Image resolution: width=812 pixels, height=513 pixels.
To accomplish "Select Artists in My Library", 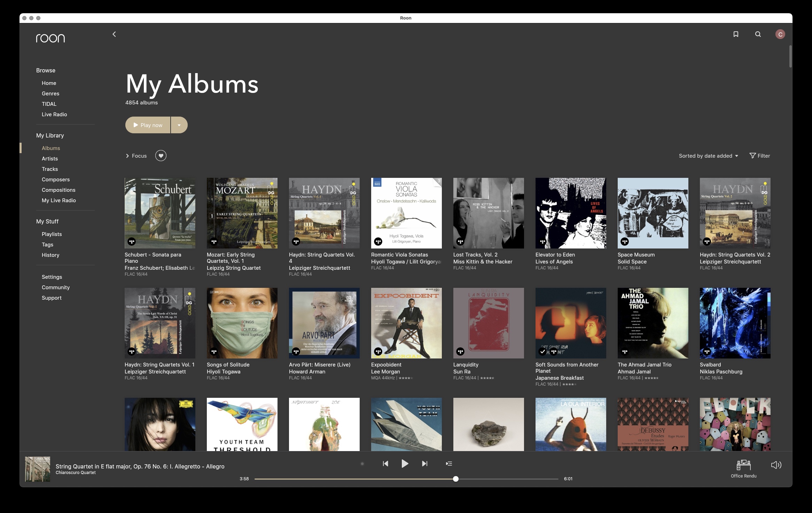I will 50,159.
